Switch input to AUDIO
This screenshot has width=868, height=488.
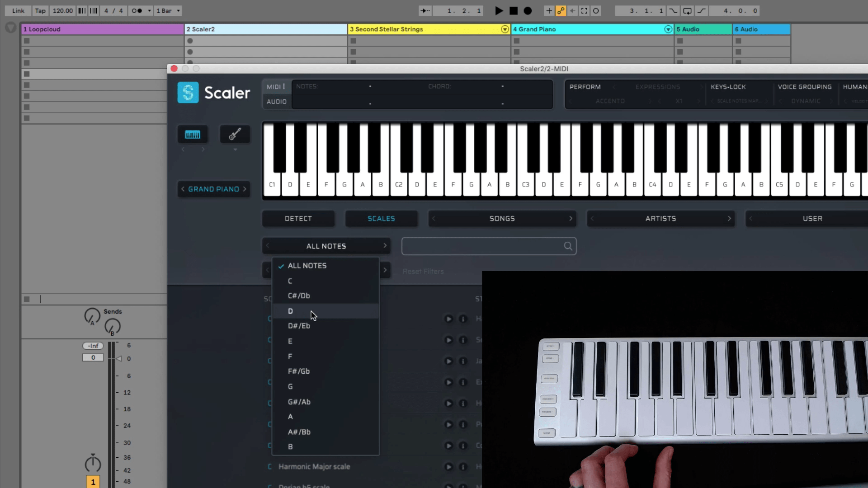tap(276, 102)
